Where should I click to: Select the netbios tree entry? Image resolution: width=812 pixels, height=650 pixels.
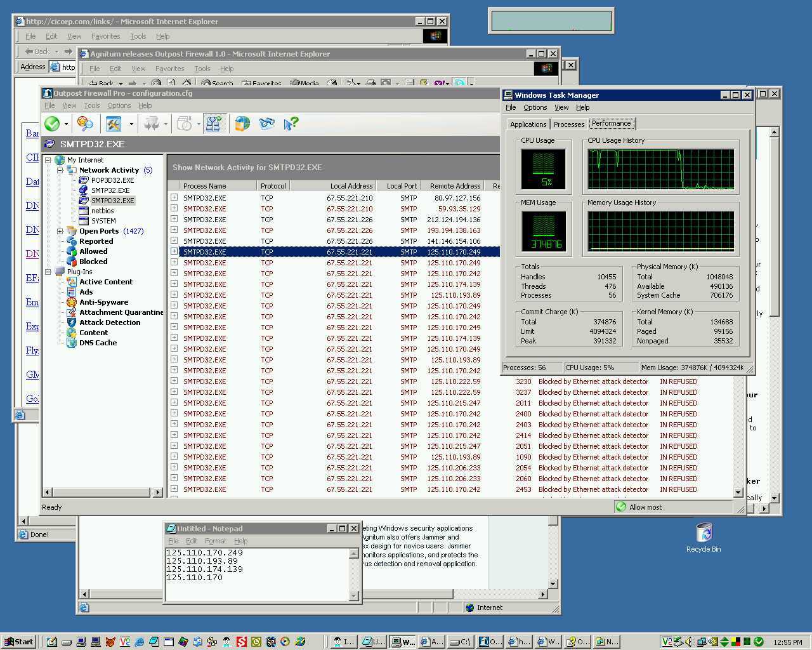click(x=102, y=211)
